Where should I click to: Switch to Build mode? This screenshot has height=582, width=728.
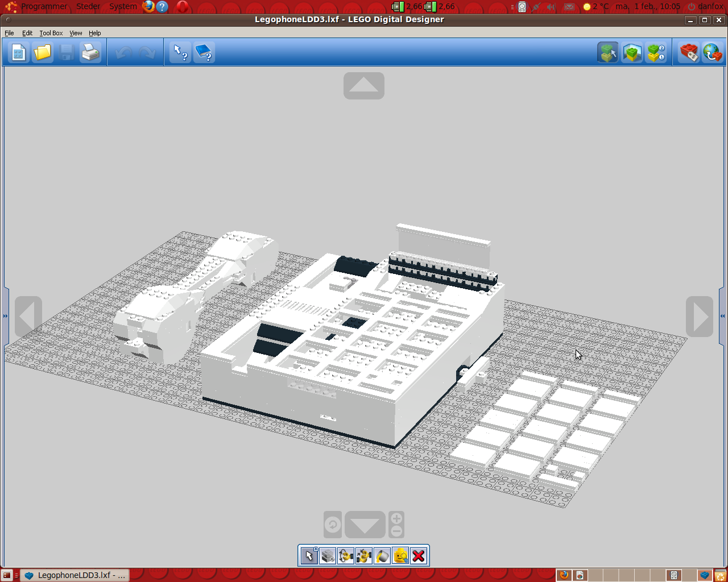(x=608, y=53)
